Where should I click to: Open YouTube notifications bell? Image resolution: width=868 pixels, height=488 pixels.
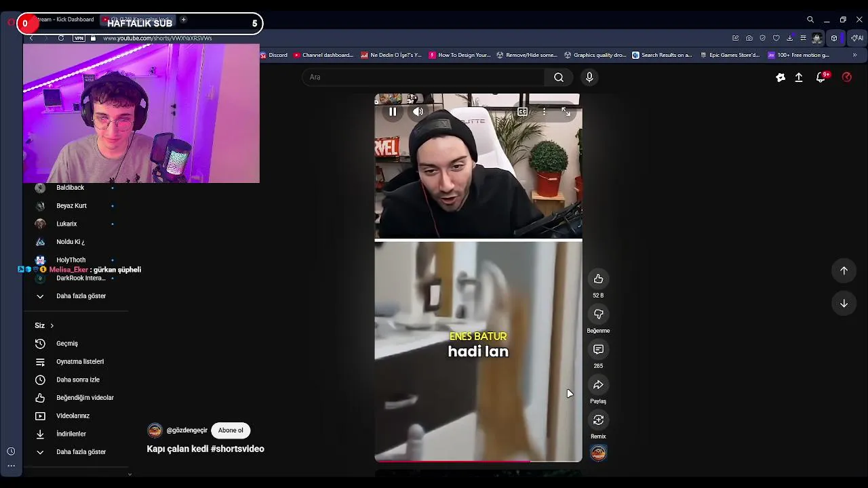(821, 77)
